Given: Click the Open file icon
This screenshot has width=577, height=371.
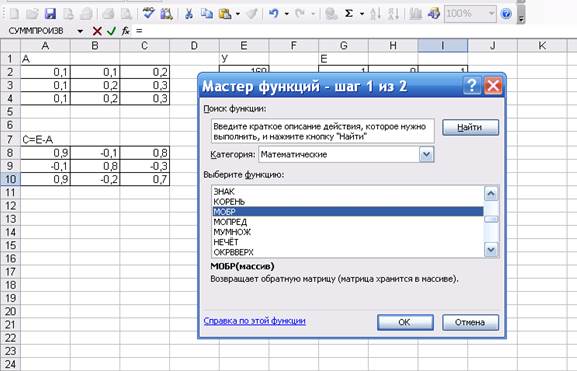Looking at the screenshot, I should tap(32, 14).
